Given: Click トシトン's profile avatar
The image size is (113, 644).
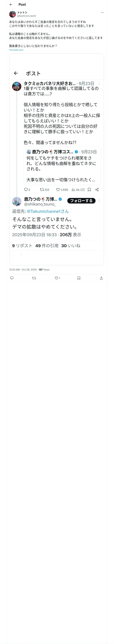Looking at the screenshot, I should [13, 14].
